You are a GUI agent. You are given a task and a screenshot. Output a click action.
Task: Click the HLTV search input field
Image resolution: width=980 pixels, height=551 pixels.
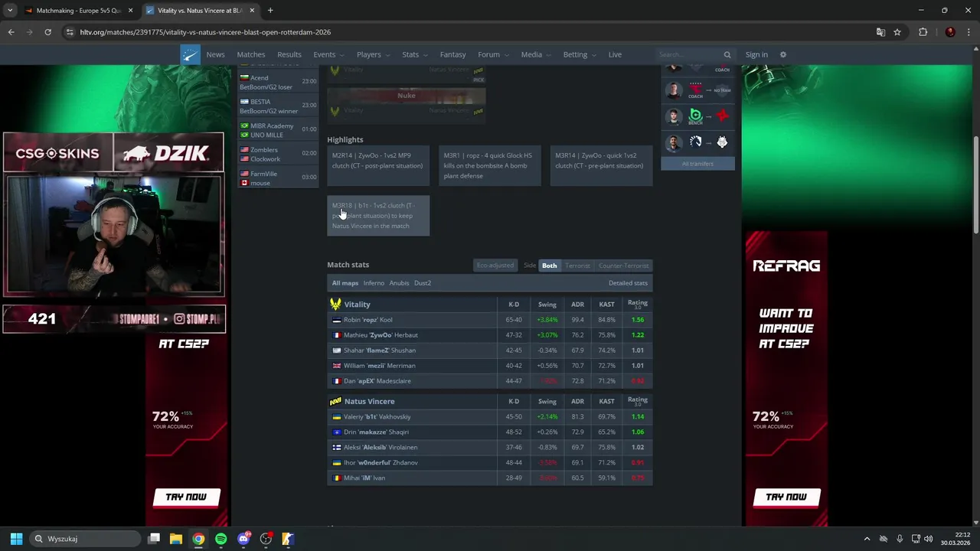[x=689, y=54]
